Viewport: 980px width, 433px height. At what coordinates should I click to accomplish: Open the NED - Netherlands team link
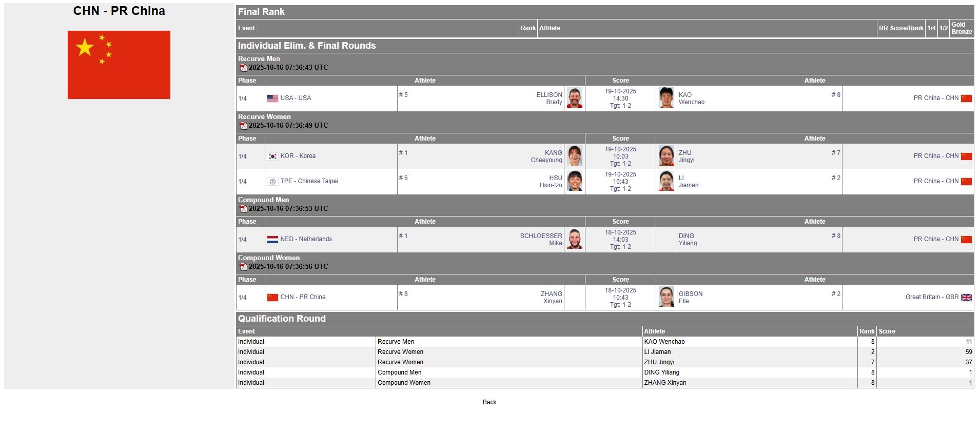(x=306, y=239)
